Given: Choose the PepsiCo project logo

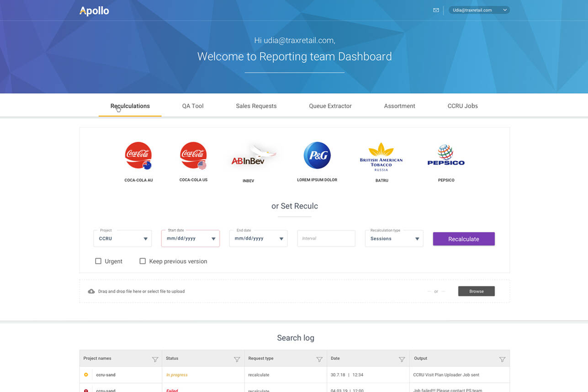Looking at the screenshot, I should [x=446, y=156].
